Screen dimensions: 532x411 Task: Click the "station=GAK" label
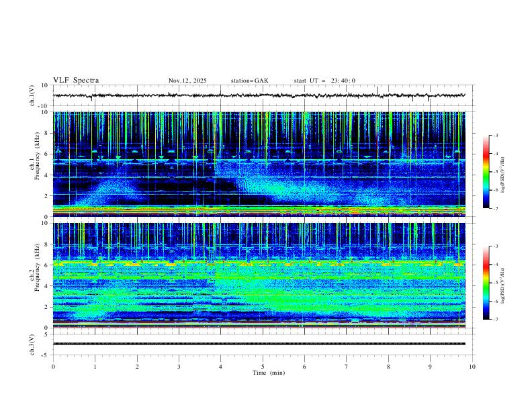(249, 81)
